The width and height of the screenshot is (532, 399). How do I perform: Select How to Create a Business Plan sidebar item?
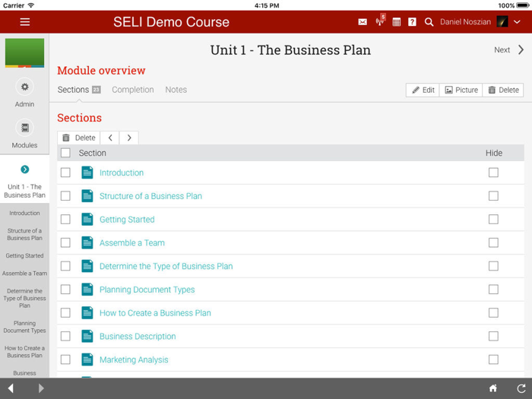(24, 352)
